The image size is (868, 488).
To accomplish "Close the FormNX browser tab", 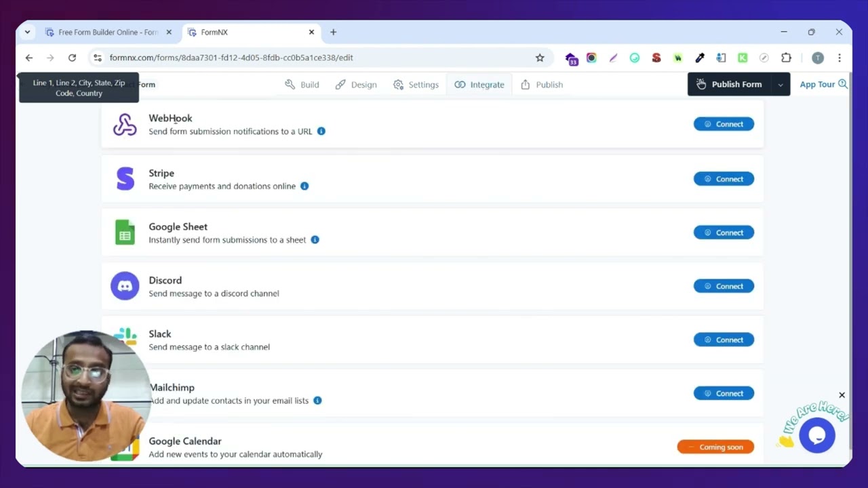I will [x=311, y=32].
